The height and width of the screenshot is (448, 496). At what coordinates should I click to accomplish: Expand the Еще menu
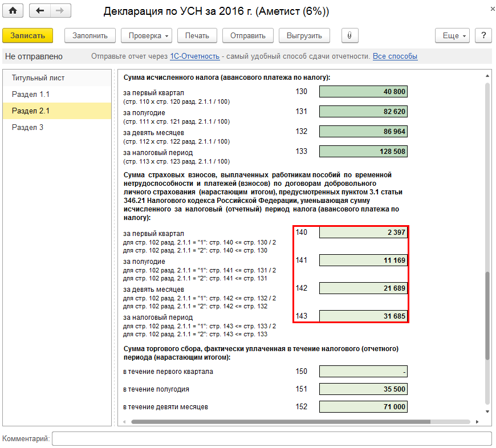click(452, 35)
